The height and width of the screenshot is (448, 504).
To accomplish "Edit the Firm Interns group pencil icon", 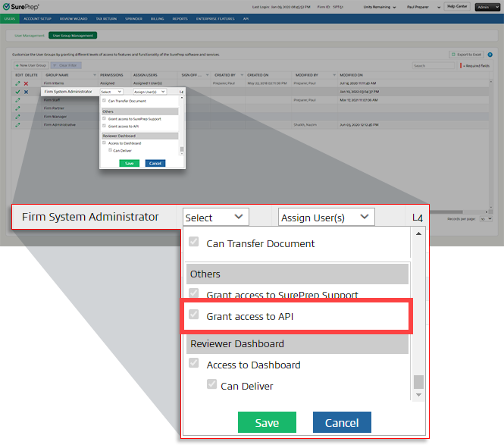I will [x=17, y=83].
